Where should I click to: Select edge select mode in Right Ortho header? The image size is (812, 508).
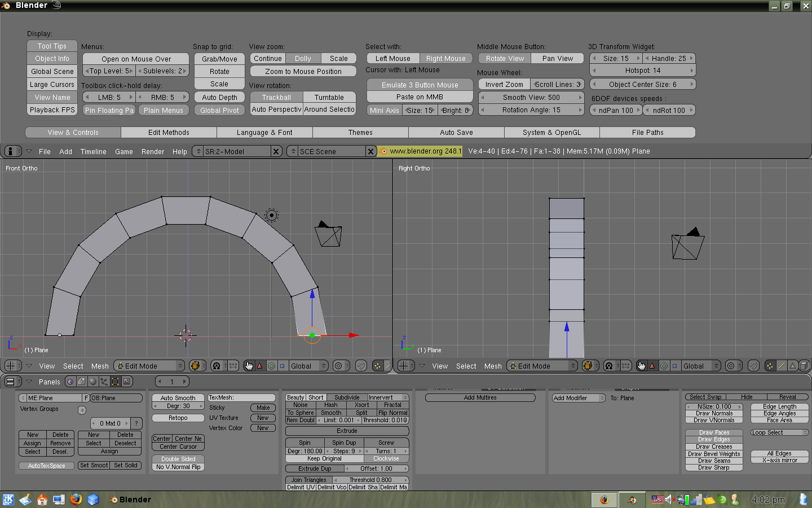(782, 366)
